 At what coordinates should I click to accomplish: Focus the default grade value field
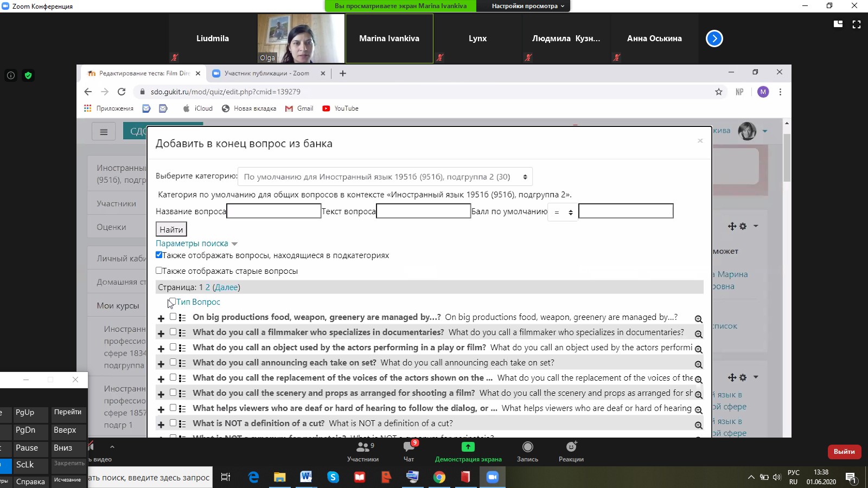click(626, 211)
